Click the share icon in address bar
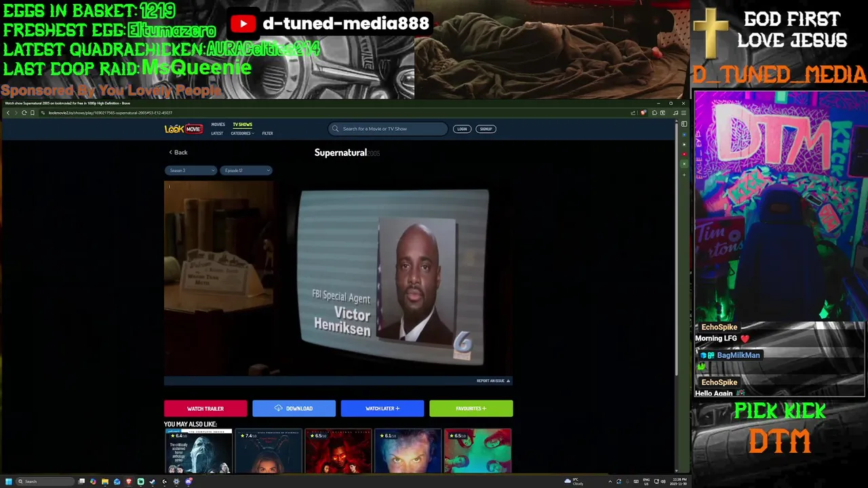Image resolution: width=868 pixels, height=488 pixels. (x=633, y=113)
